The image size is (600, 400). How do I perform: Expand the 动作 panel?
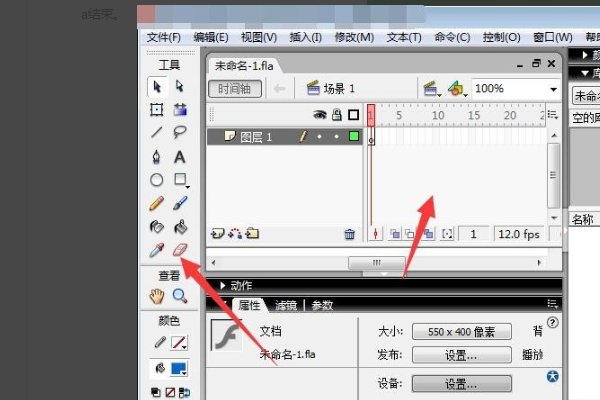(x=223, y=285)
